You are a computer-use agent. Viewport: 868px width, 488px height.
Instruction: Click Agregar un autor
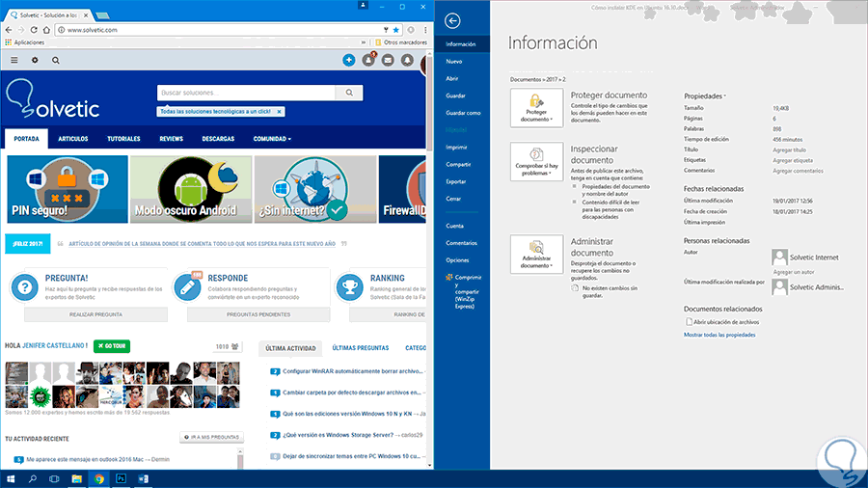click(x=794, y=272)
